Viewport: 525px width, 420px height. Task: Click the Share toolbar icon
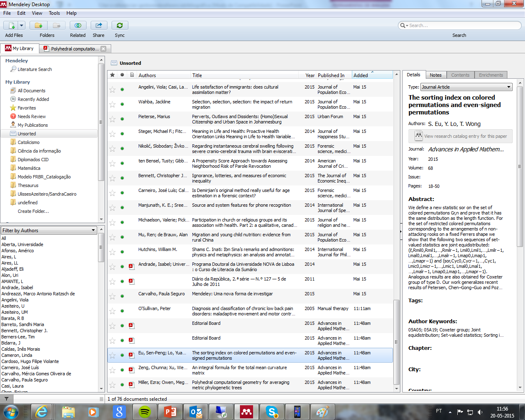coord(99,25)
